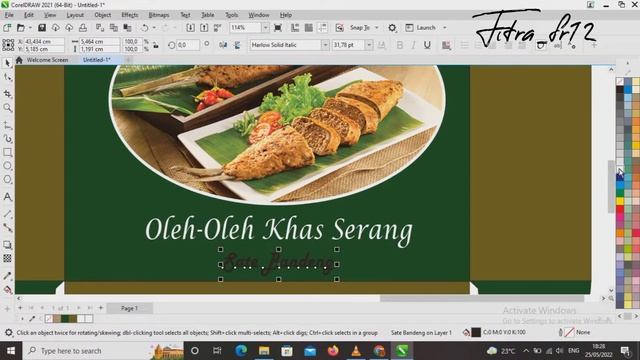Screen dimensions: 640x360
Task: Select the Crop tool
Action: point(7,94)
